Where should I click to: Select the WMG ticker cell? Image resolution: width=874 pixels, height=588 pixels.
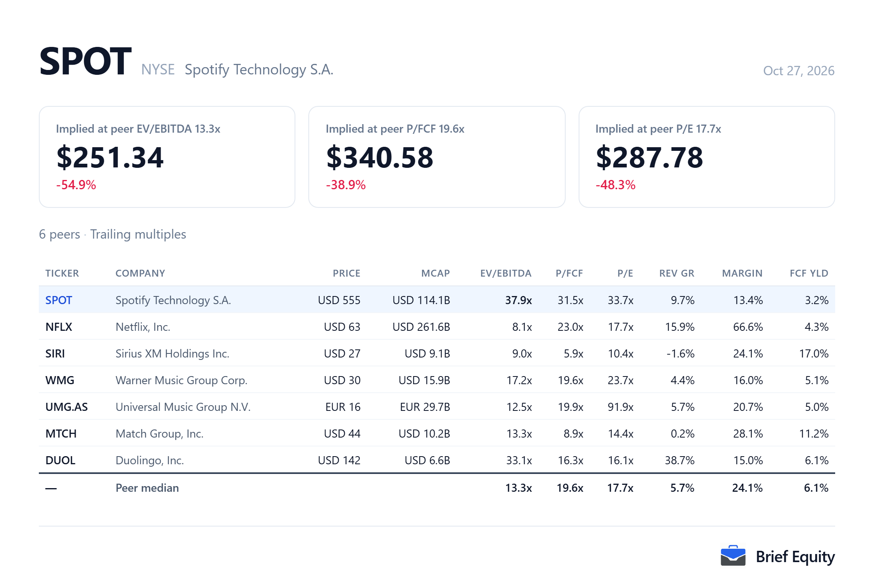[x=60, y=380]
